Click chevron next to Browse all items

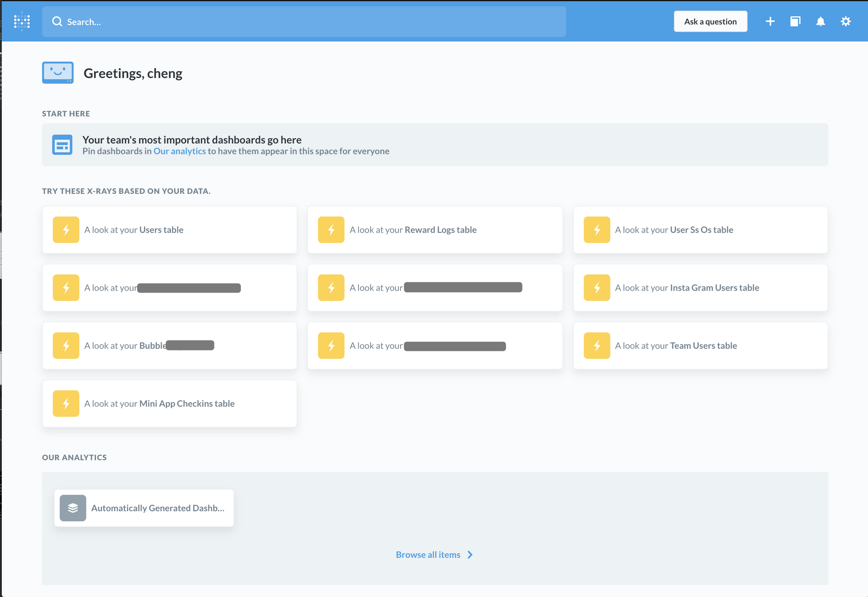tap(470, 554)
